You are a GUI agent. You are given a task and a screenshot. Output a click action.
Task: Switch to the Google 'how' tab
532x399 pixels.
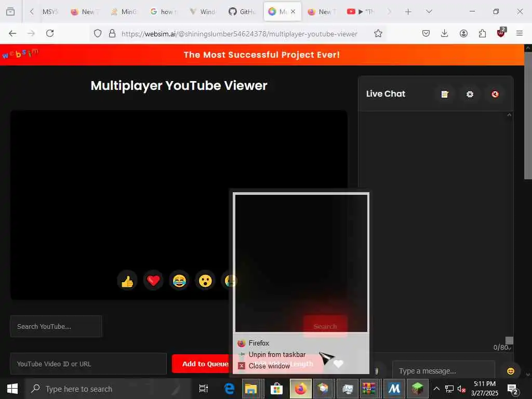click(x=164, y=12)
